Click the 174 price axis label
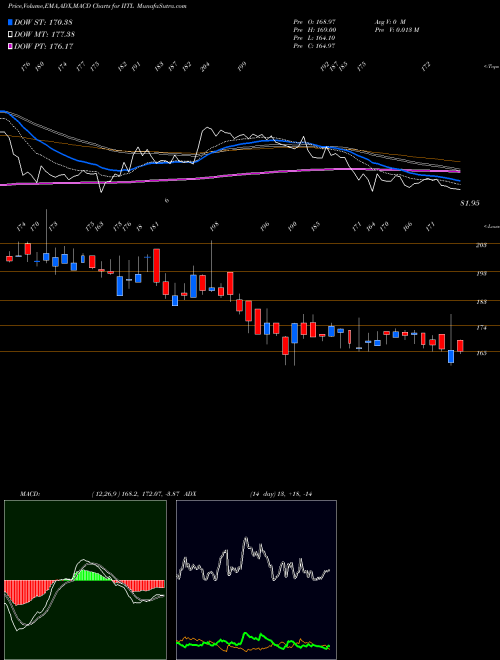Screen dimensions: 500x660 click(481, 327)
